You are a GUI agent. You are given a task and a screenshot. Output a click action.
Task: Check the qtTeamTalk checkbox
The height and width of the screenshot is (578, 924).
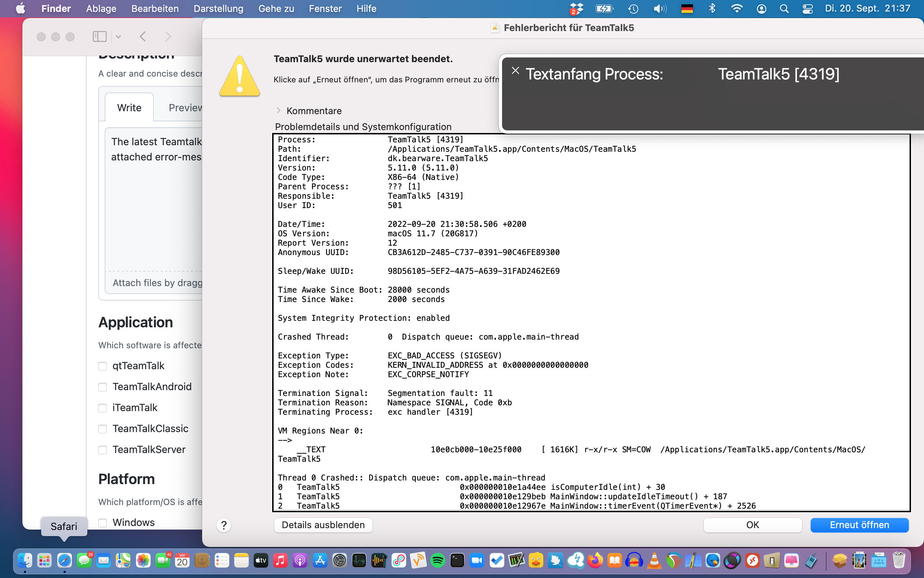[103, 366]
